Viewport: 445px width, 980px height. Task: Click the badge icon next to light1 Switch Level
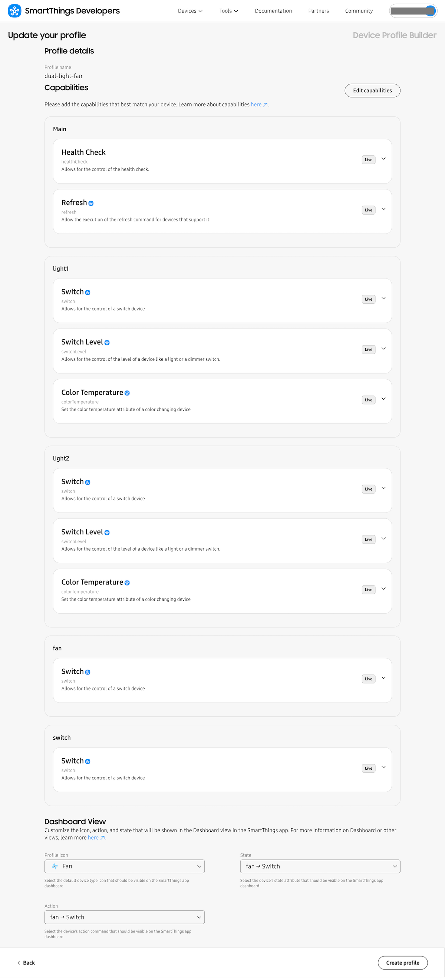point(107,343)
